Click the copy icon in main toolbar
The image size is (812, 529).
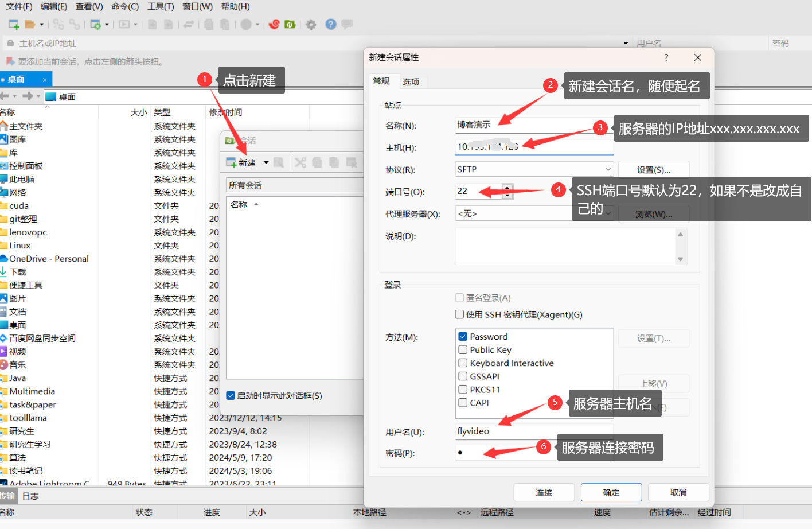(x=209, y=24)
